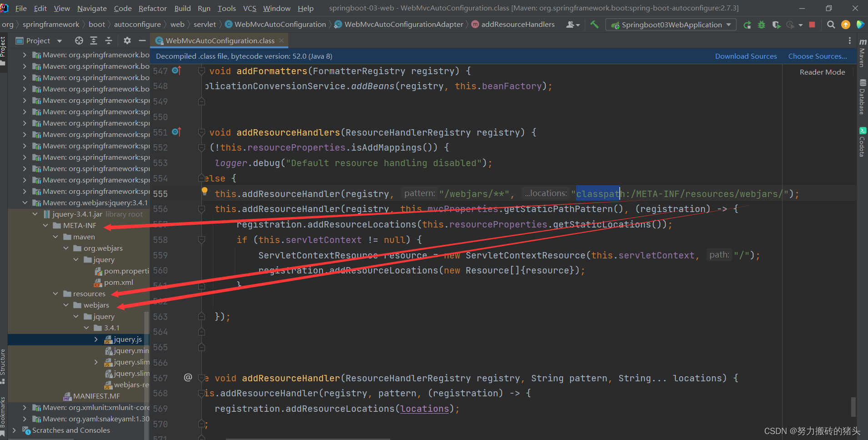This screenshot has width=868, height=440.
Task: Open the VCS menu
Action: pos(250,8)
